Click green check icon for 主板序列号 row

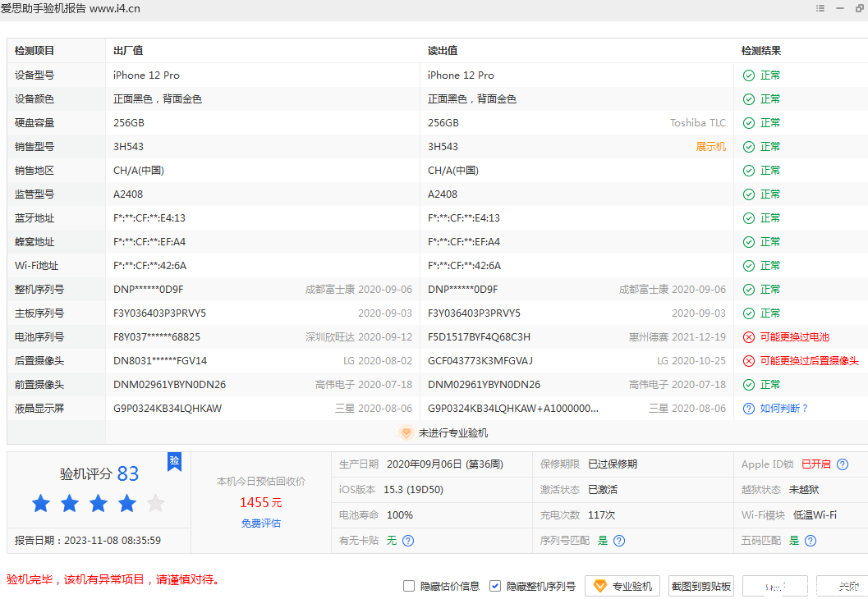point(748,313)
